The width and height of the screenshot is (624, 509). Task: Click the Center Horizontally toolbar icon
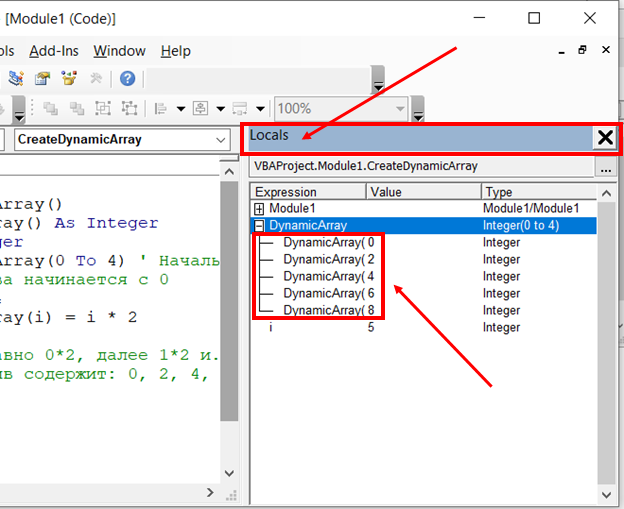[x=201, y=108]
